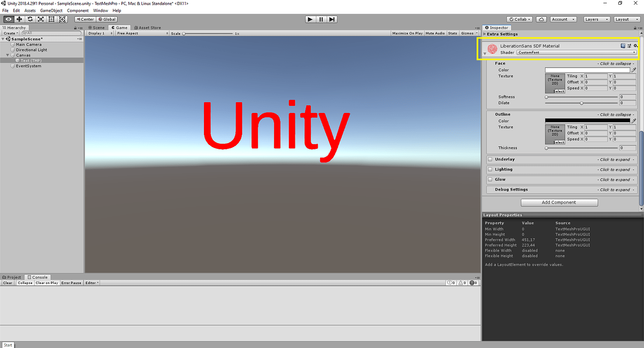Select a texture for Face
Viewport: 644px width, 348px height.
click(x=559, y=91)
